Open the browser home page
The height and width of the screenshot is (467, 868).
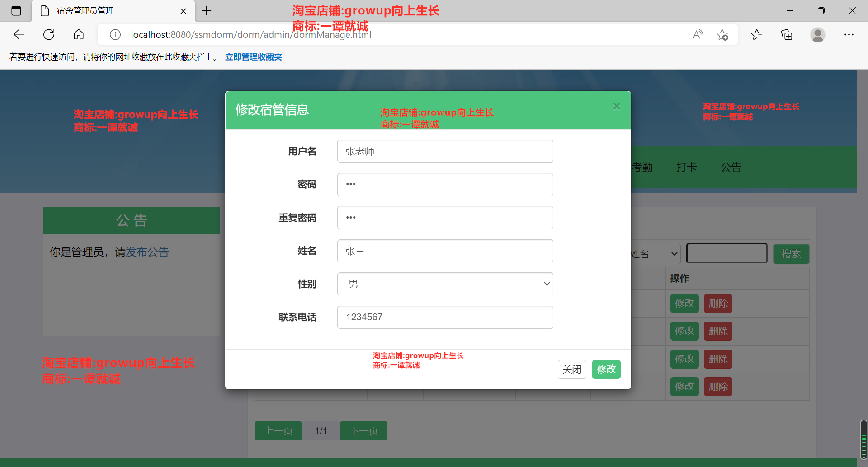coord(79,34)
